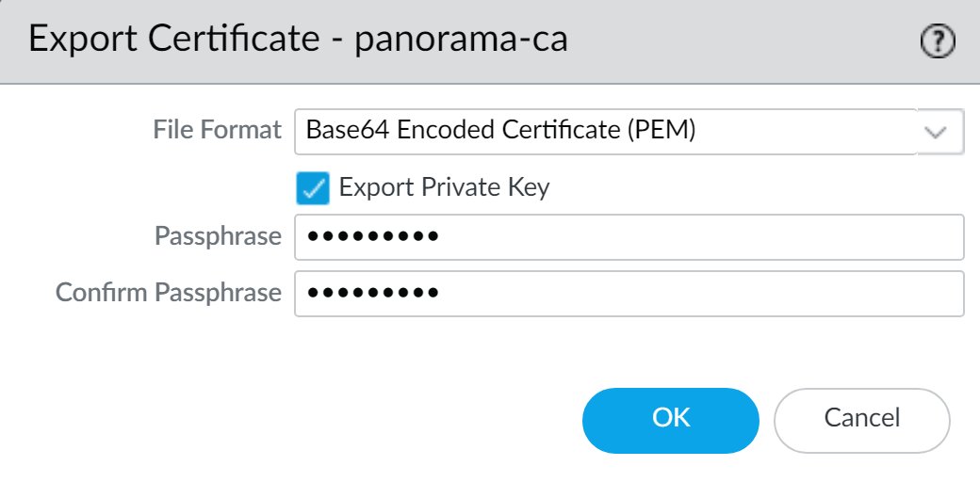This screenshot has height=482, width=980.
Task: Click the masked dots in Confirm Passphrase
Action: [x=373, y=294]
